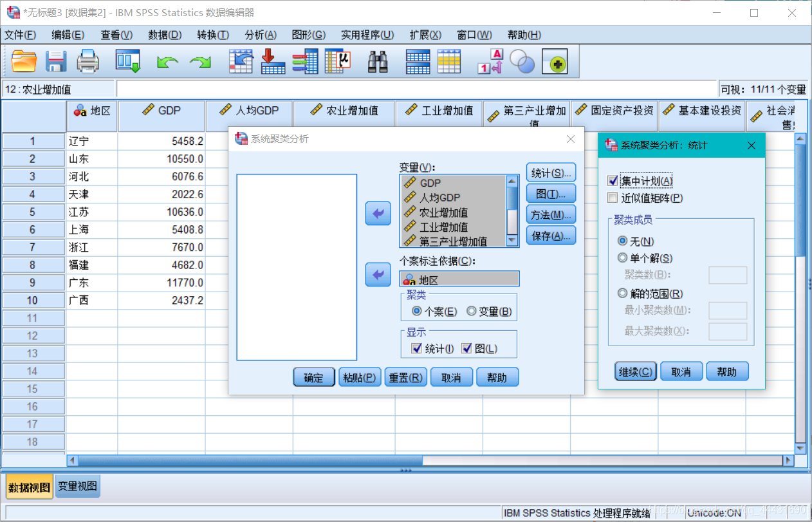This screenshot has width=812, height=522.
Task: Click the 粘贴(P) button
Action: point(360,377)
